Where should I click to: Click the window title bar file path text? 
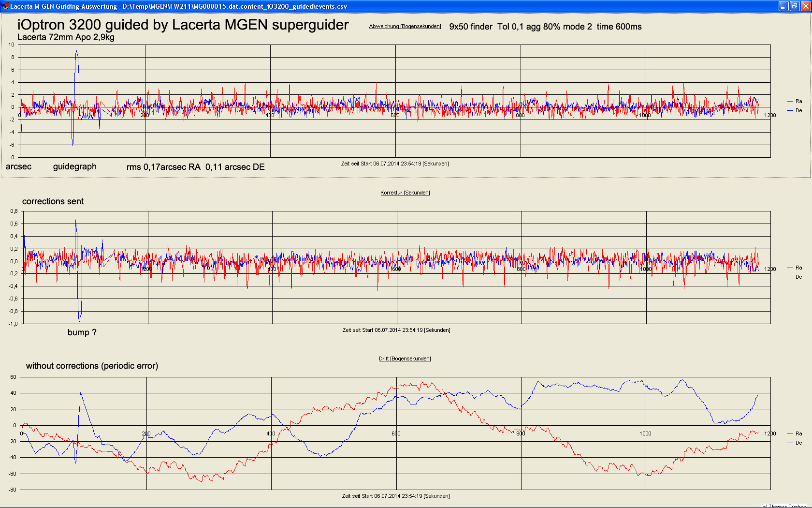click(x=234, y=6)
